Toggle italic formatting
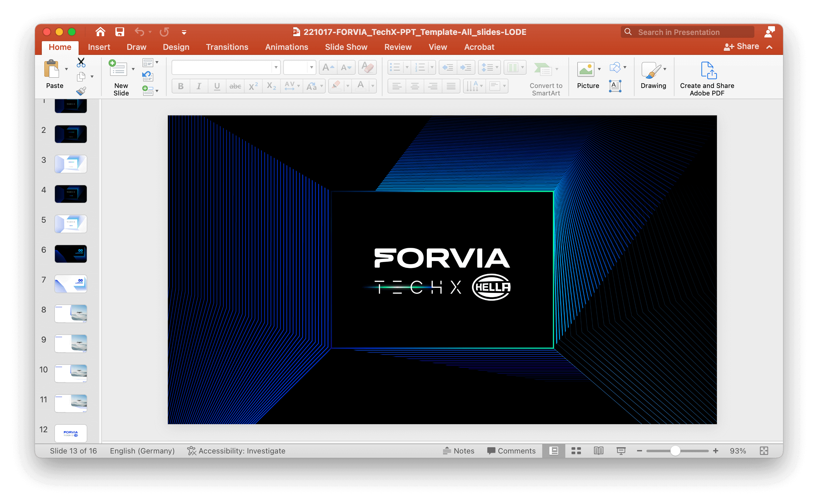This screenshot has height=504, width=818. tap(199, 86)
